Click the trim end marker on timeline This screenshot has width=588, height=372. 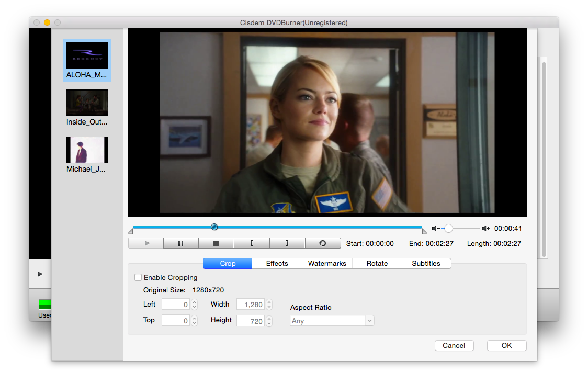tap(424, 231)
